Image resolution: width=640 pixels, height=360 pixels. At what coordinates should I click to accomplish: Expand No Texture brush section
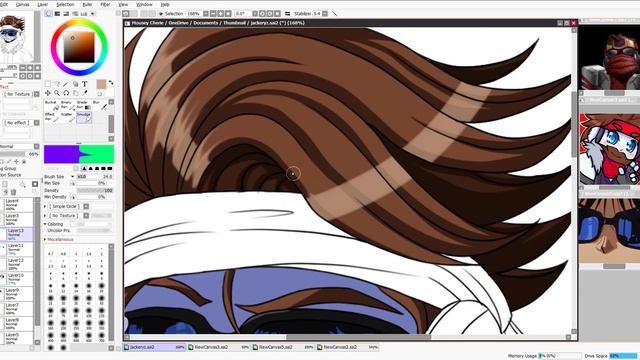pos(45,216)
